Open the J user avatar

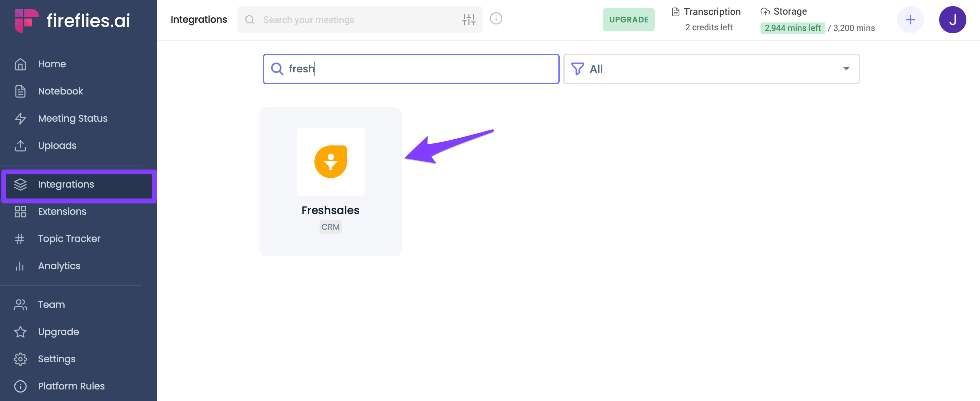(x=952, y=20)
